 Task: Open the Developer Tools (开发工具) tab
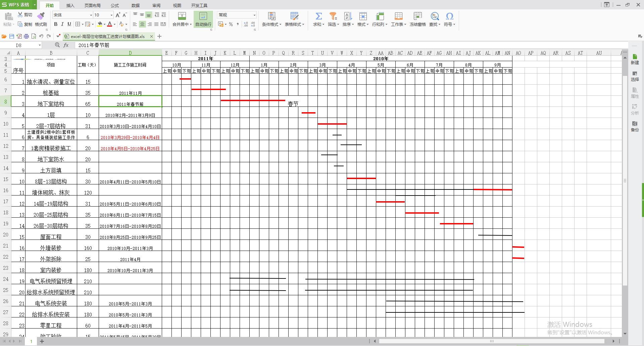199,5
